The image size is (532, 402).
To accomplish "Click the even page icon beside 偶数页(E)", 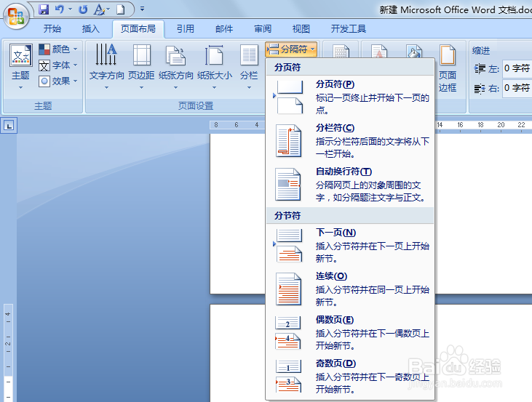I will click(x=288, y=333).
